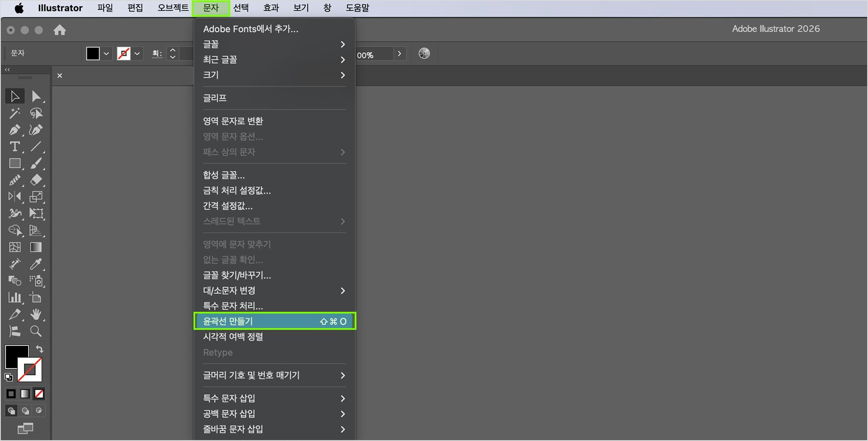Click the black fill swatch in toolbar
This screenshot has height=441, width=868.
pos(93,53)
